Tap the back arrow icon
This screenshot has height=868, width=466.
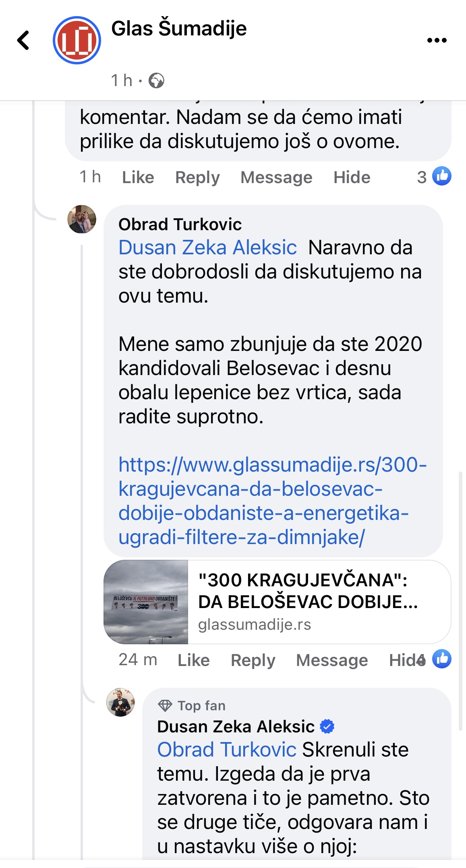[23, 40]
